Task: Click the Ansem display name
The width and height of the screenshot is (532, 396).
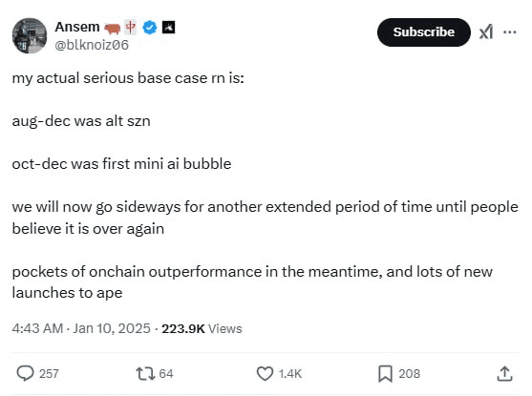Action: click(x=77, y=27)
